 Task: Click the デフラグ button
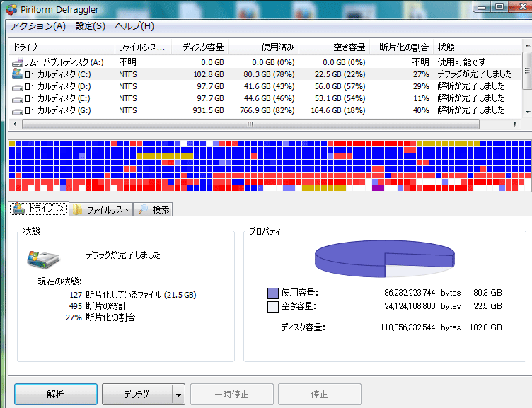[137, 394]
